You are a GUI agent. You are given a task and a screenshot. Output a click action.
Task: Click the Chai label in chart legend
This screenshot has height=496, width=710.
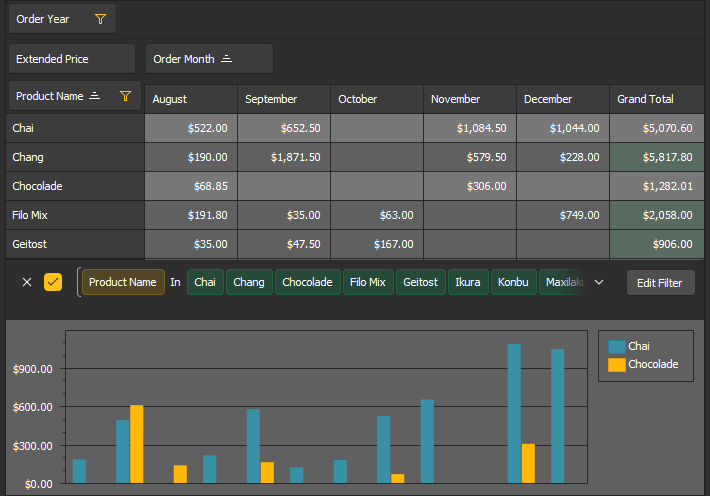coord(639,346)
